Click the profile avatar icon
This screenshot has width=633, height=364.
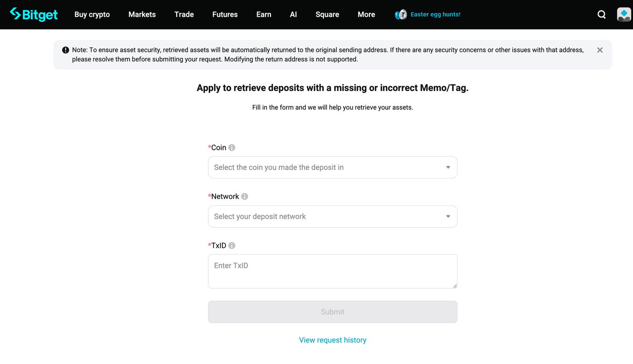point(624,14)
